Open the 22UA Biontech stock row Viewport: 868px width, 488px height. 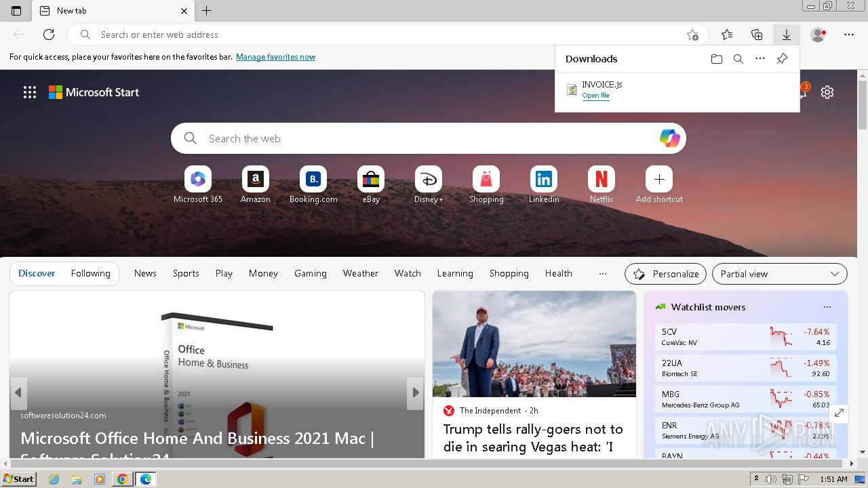click(746, 368)
